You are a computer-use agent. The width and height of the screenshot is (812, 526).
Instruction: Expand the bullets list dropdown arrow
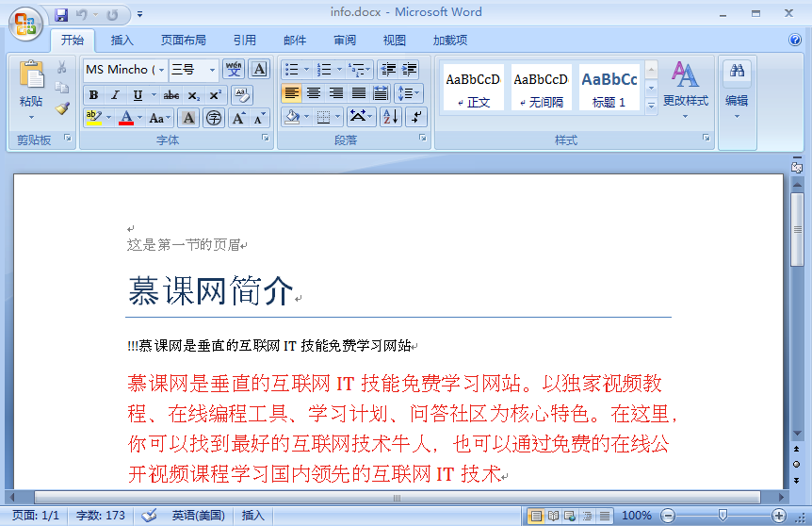click(x=306, y=69)
